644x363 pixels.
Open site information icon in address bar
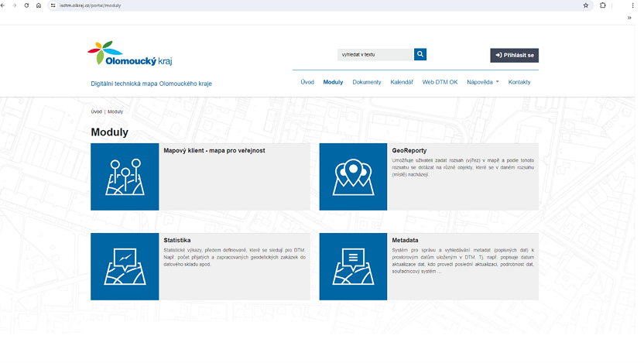point(53,5)
